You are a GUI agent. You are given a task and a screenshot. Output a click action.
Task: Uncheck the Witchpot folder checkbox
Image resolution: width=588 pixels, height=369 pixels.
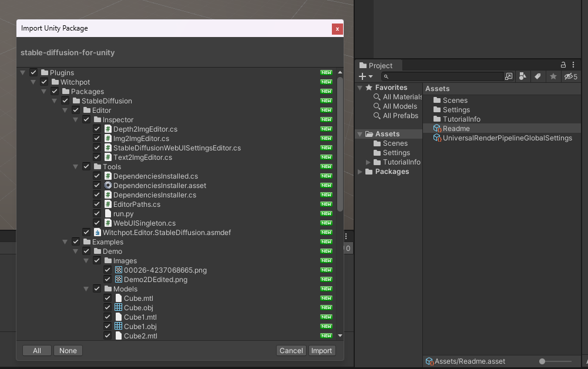[44, 82]
